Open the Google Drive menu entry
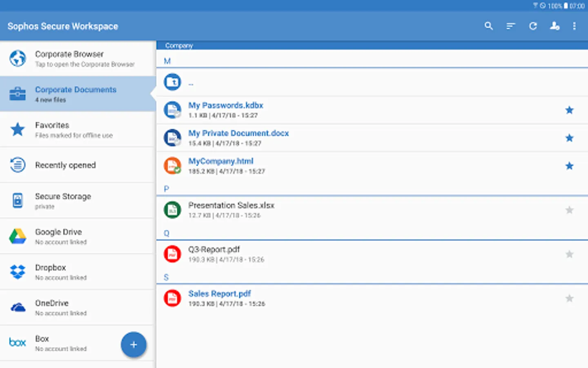Viewport: 588px width, 368px height. coord(78,236)
